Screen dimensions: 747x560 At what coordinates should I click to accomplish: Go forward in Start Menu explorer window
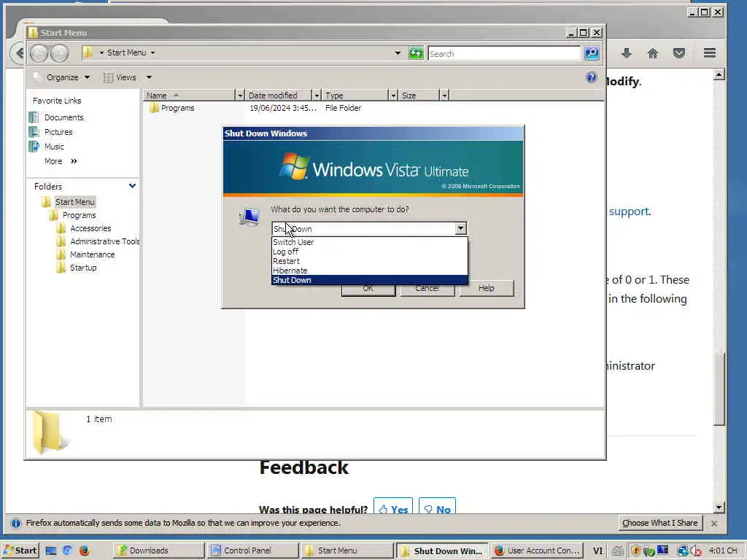pos(59,52)
